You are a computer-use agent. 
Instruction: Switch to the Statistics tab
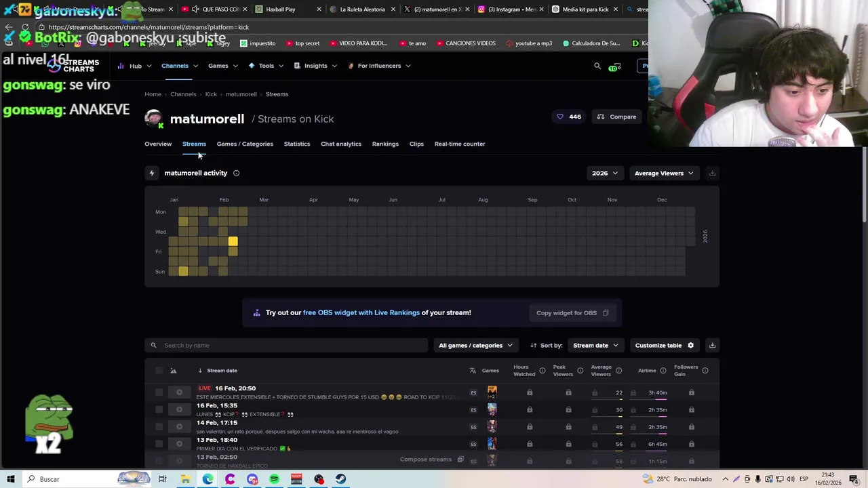297,144
